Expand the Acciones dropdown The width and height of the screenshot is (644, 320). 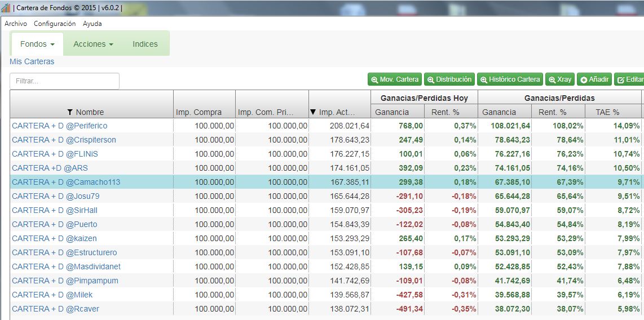93,44
